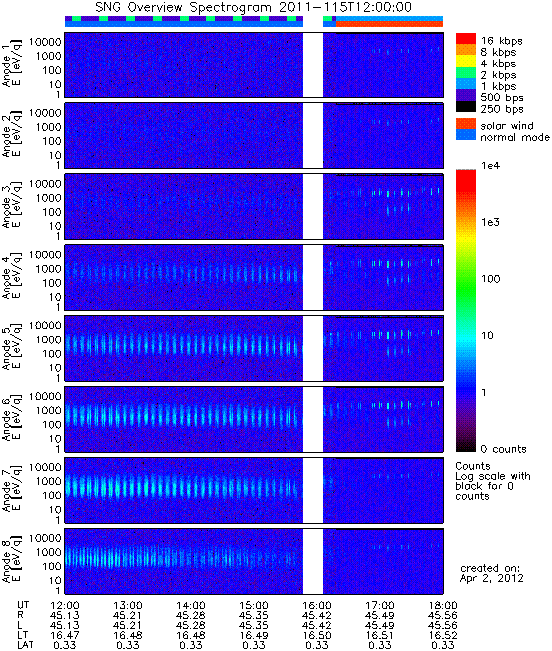
Task: Click the Anode 8 spectrogram panel
Action: [254, 561]
